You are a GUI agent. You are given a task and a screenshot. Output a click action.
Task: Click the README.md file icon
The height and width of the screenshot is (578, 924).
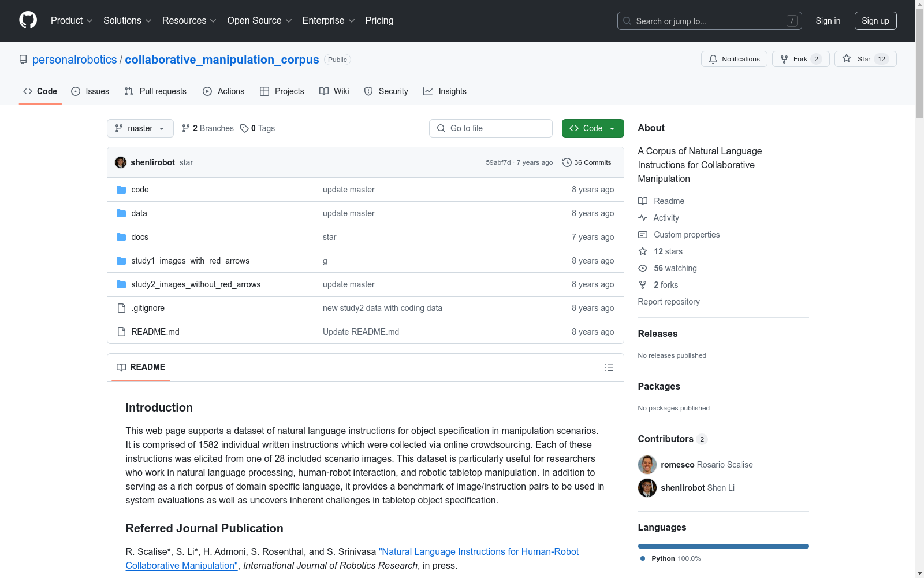[121, 332]
